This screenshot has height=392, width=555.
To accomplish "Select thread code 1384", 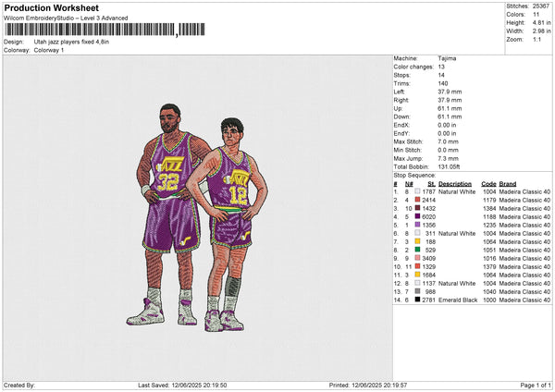I will 489,208.
